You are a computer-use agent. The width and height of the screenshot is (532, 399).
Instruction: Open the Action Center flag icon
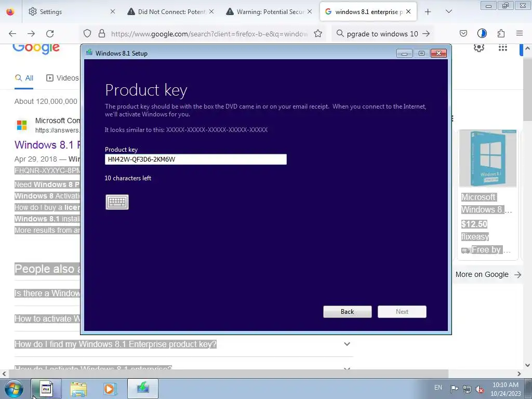(x=454, y=389)
